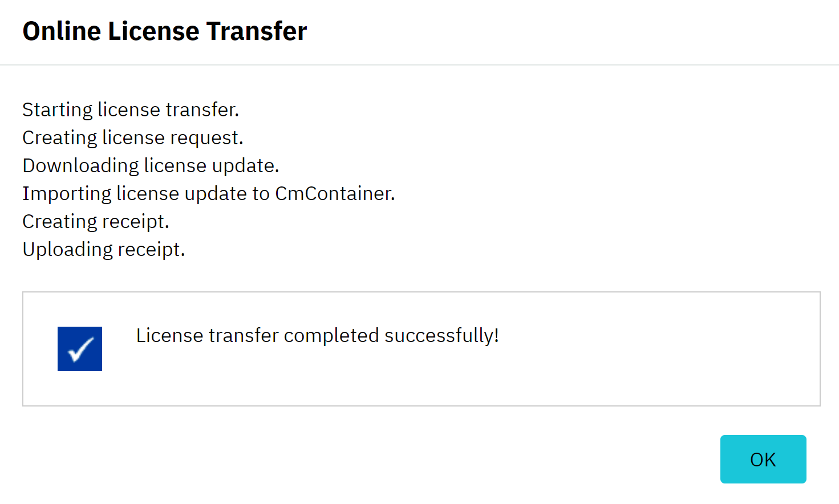Screen dimensions: 839x504
Task: Select the 'Creating license request.' log line
Action: 133,137
